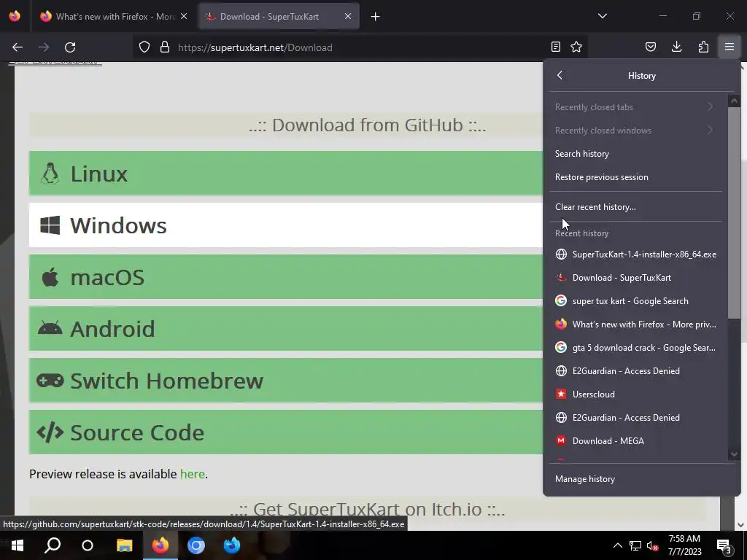Expand the Source Code download section
Screen dimensions: 747x560
click(x=286, y=432)
